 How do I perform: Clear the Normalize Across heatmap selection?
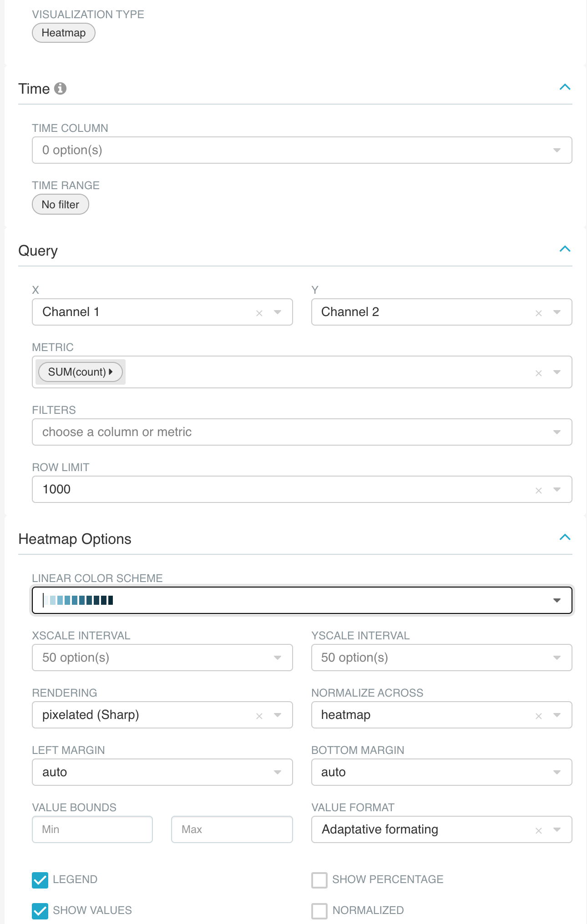point(538,716)
